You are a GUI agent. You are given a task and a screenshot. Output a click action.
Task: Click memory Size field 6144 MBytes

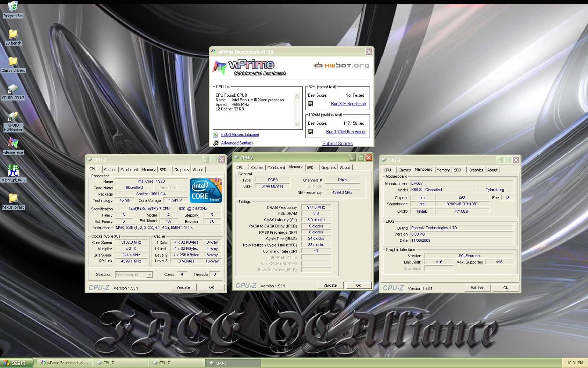[273, 186]
